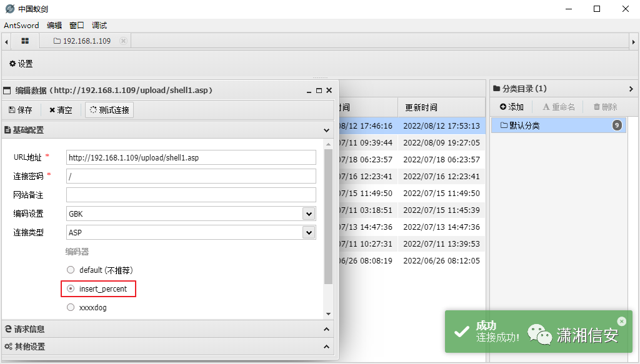The width and height of the screenshot is (640, 364).
Task: Maximize the edit data dialog
Action: 319,91
